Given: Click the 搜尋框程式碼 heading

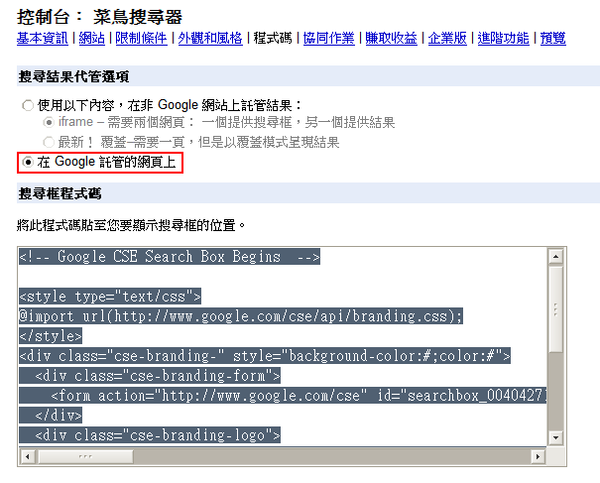Looking at the screenshot, I should [x=60, y=194].
